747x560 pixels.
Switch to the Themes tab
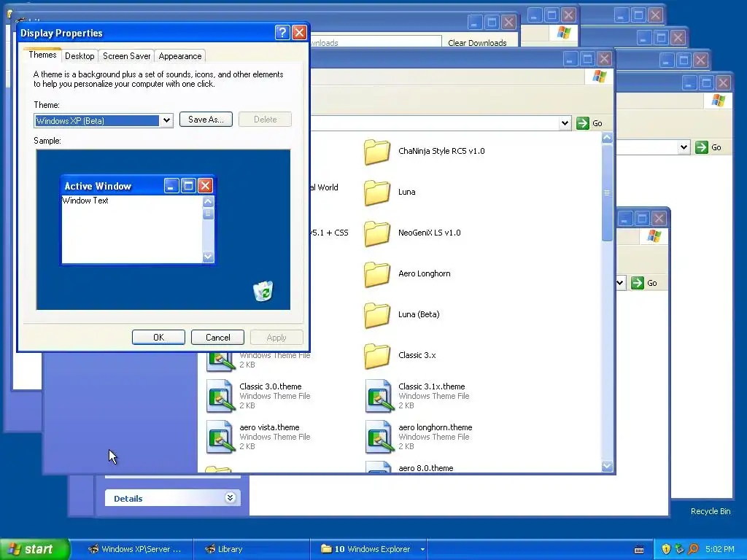click(42, 55)
